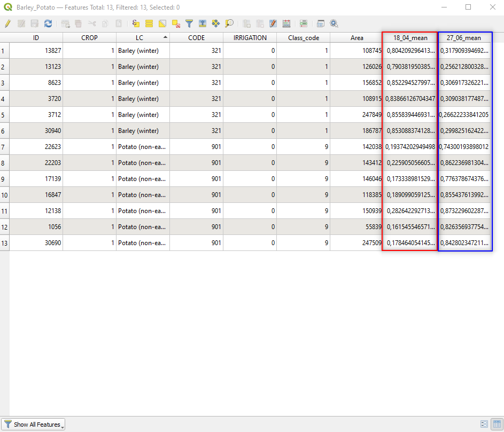
Task: Open the Actions magnifier-gear icon
Action: point(334,23)
